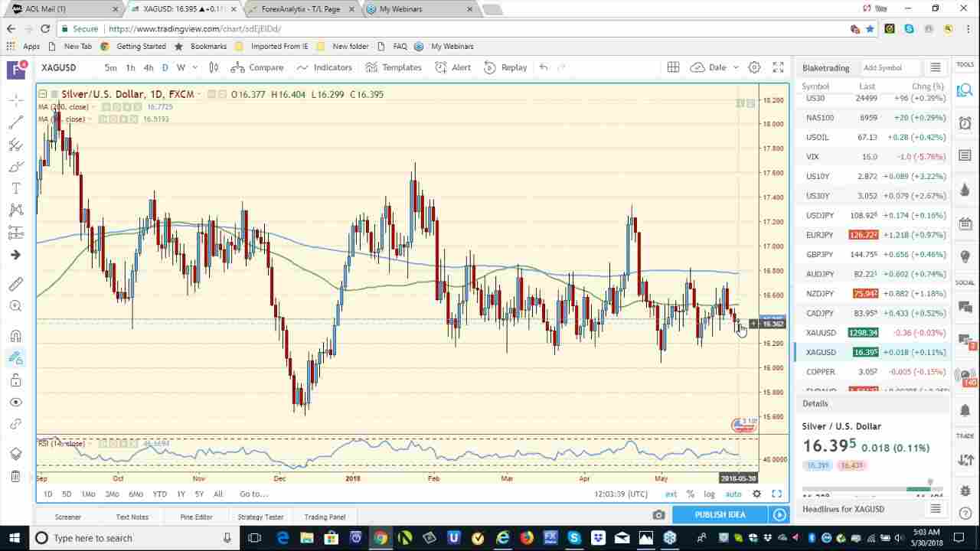Toggle hide all drawings eye icon
The height and width of the screenshot is (551, 980).
(x=15, y=402)
